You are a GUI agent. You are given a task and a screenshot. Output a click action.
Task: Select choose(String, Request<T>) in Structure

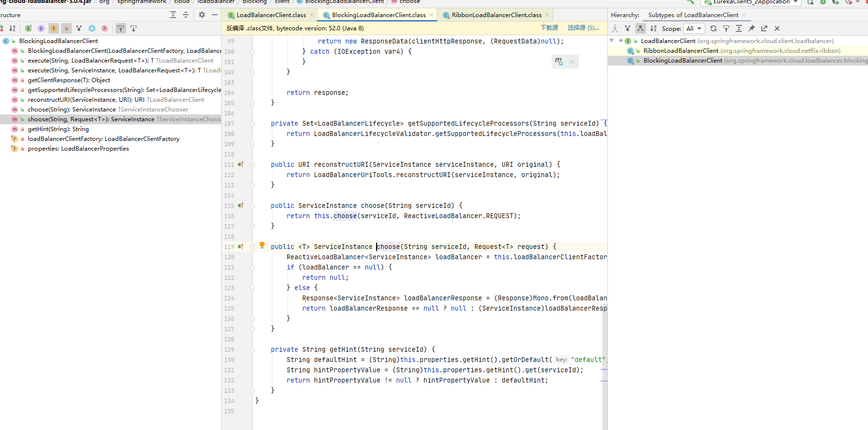tap(111, 119)
